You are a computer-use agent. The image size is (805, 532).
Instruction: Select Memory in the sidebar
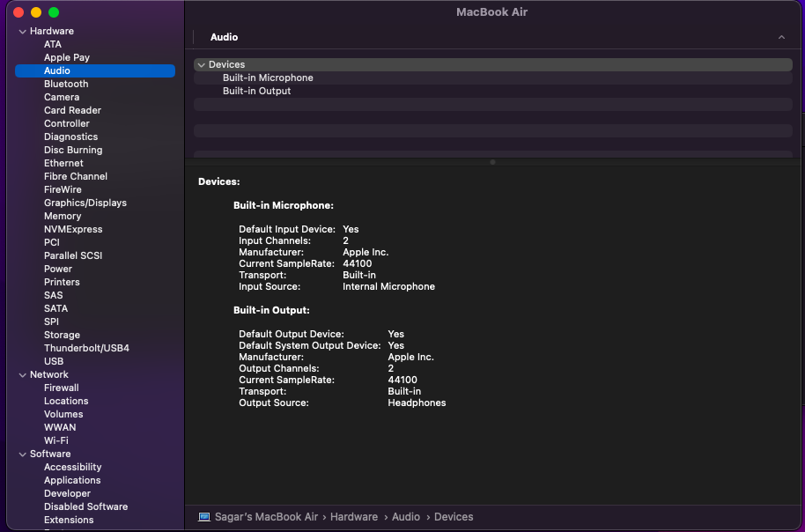(63, 216)
